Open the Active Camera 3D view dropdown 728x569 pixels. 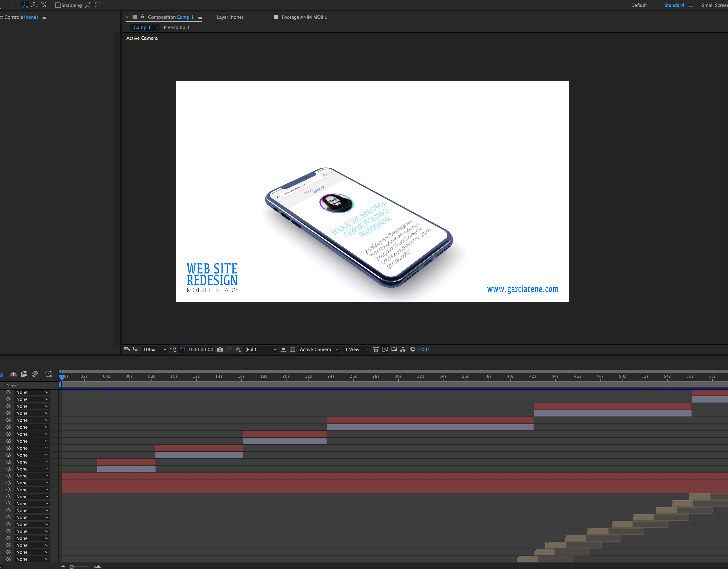point(319,349)
